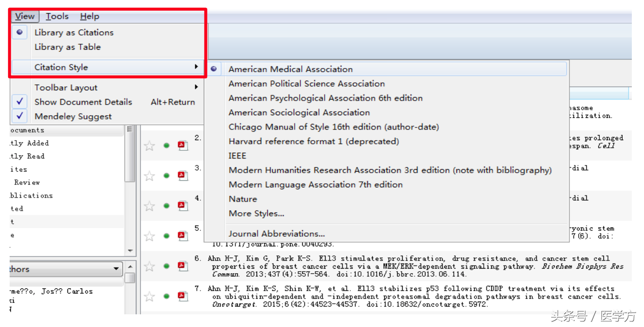Expand the Toolbar Layout submenu
Viewport: 644px width, 327px height.
[106, 87]
